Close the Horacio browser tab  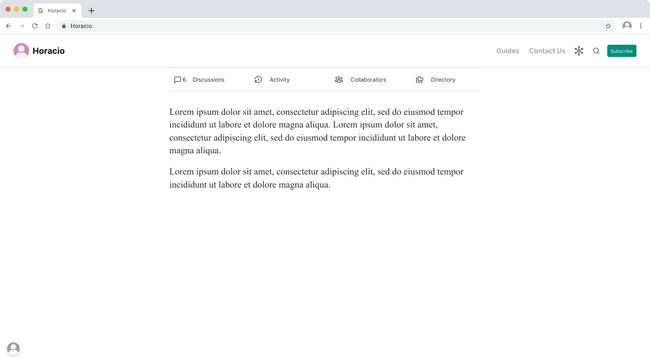pos(74,11)
